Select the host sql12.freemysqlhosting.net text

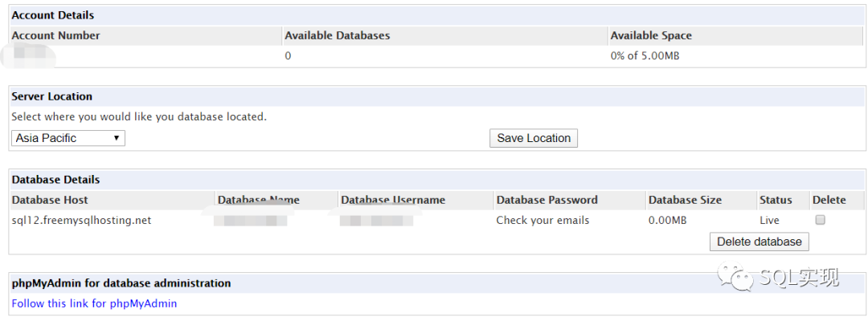(81, 220)
